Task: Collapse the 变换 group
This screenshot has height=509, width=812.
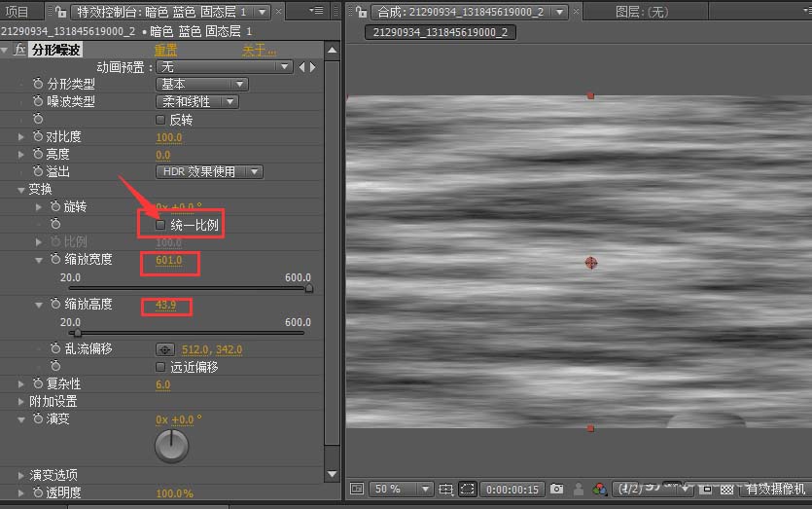Action: point(20,190)
